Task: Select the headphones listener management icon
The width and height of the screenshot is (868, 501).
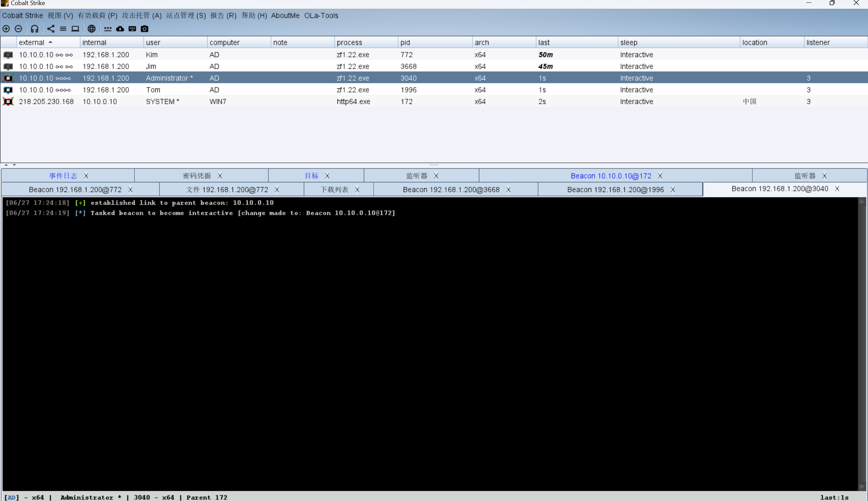Action: click(x=34, y=29)
